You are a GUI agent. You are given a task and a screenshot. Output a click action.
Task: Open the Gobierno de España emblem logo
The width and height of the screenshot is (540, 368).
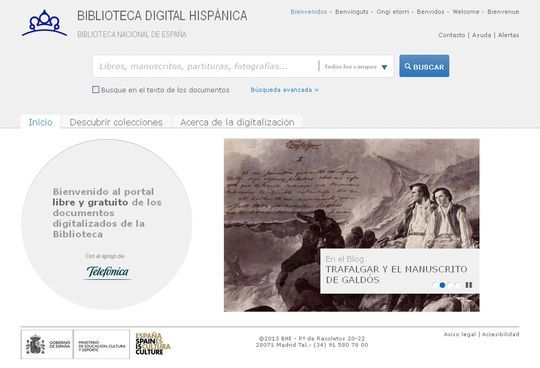click(x=47, y=344)
